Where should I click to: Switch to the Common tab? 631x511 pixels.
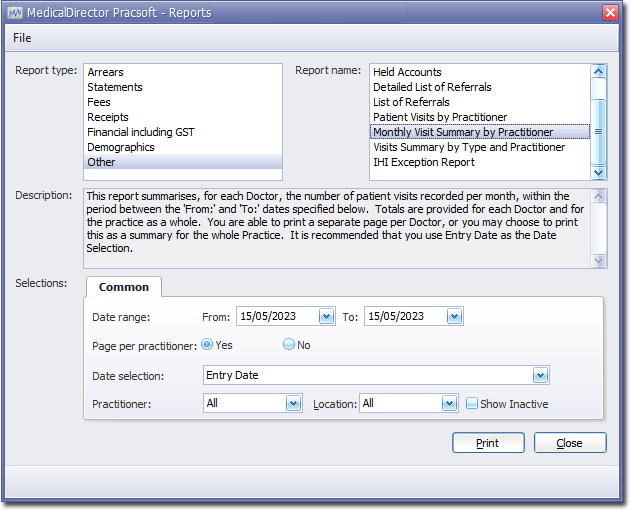tap(124, 287)
